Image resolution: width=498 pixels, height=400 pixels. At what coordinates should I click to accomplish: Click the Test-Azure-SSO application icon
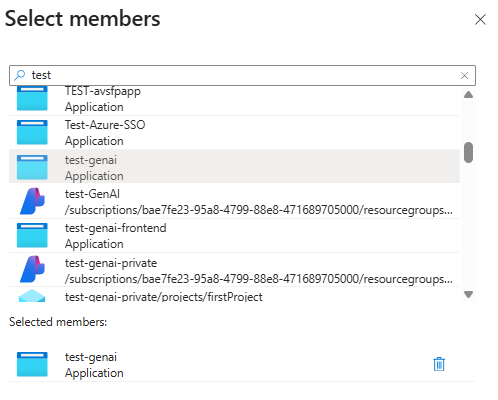point(32,132)
